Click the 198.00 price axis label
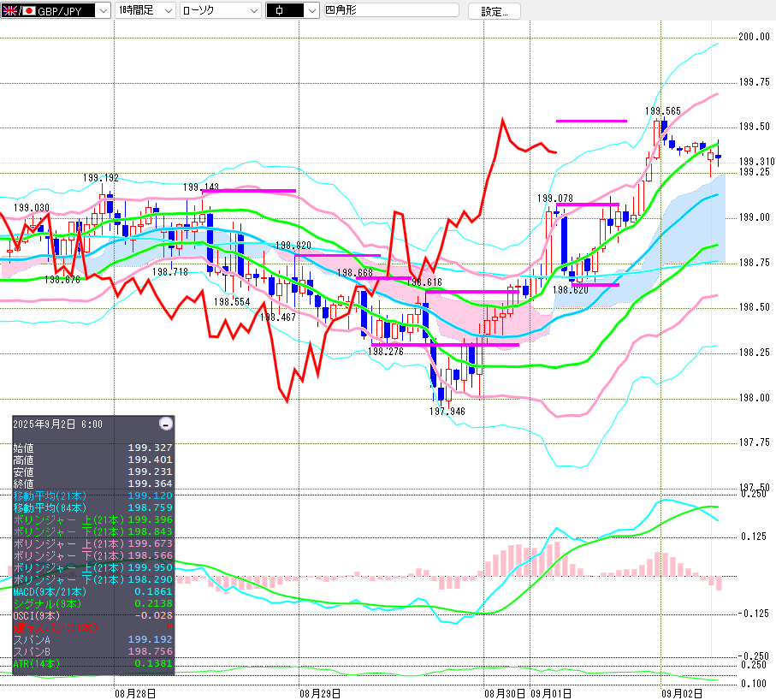The width and height of the screenshot is (776, 700). (x=755, y=398)
